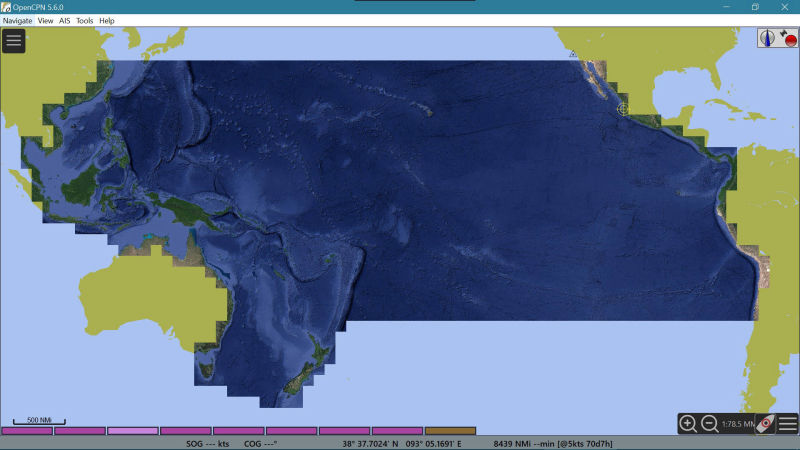Click the compass north-up icon
Image resolution: width=800 pixels, height=450 pixels.
coord(767,38)
